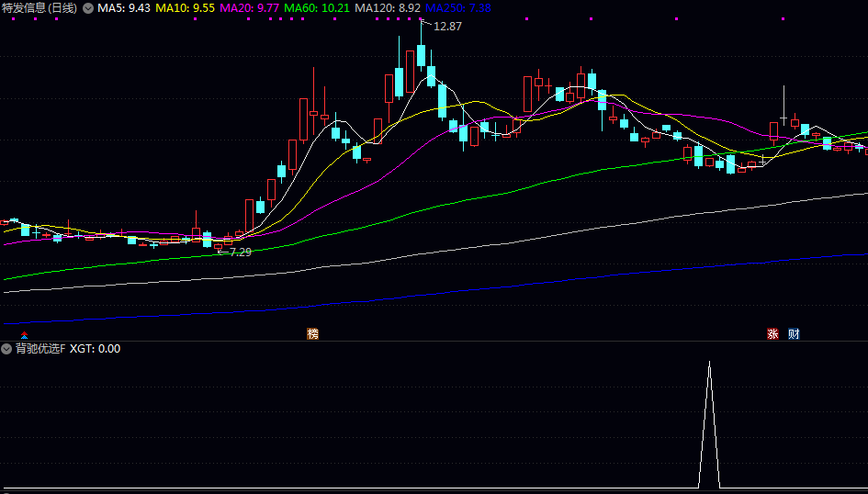868x494 pixels.
Task: Click the tallest cyan candle near 12.87
Action: 422,55
